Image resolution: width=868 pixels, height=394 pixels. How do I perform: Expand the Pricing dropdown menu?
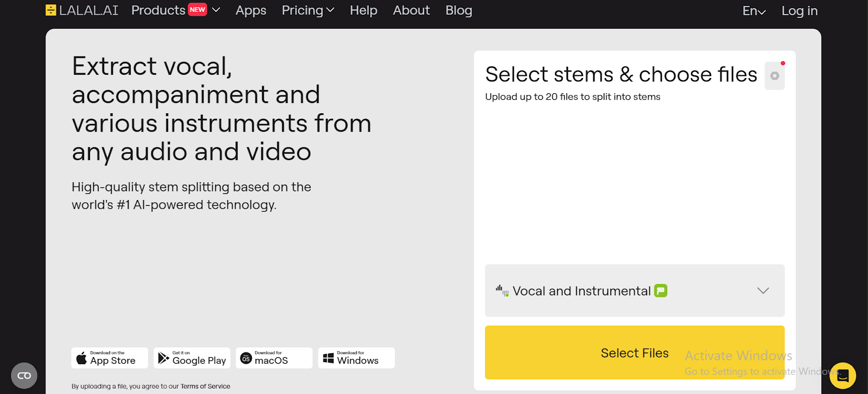[308, 10]
